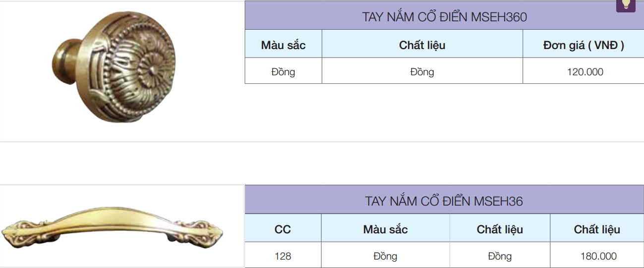Select the 128 value in CC column
Viewport: 644px width, 268px height.
coord(283,256)
